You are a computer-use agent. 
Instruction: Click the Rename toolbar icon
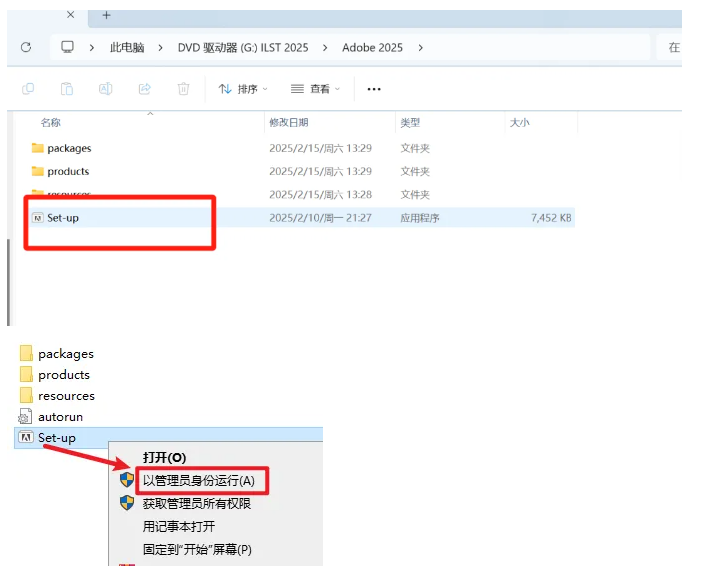click(106, 88)
